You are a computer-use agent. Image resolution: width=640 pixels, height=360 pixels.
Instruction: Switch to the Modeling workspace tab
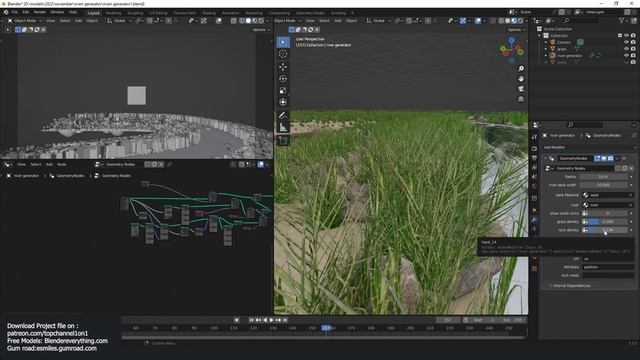coord(113,13)
